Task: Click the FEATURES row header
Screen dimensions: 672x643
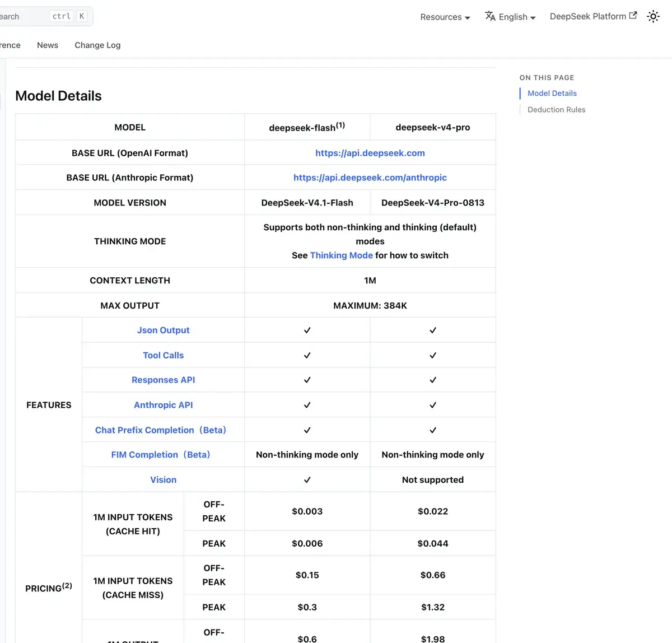Action: point(49,405)
